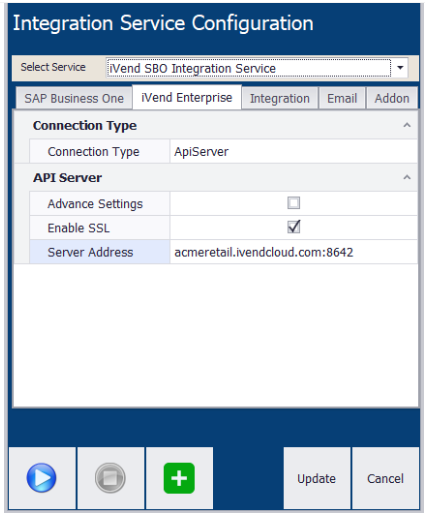The width and height of the screenshot is (425, 525).
Task: Click the Connection Type section header
Action: coord(85,126)
